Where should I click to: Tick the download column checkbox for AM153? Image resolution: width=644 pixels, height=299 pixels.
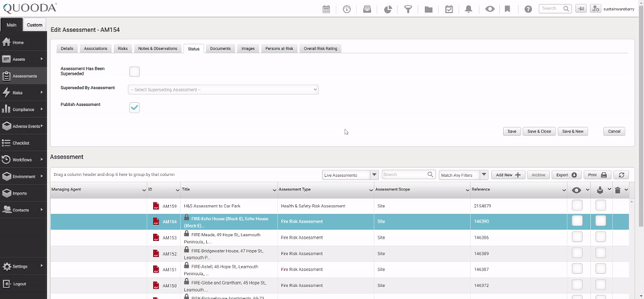[601, 236]
